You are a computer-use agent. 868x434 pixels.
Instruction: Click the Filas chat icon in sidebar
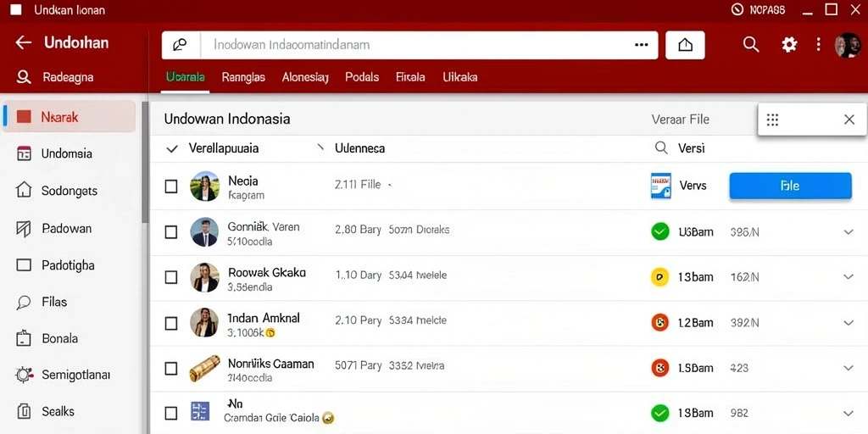(x=24, y=303)
